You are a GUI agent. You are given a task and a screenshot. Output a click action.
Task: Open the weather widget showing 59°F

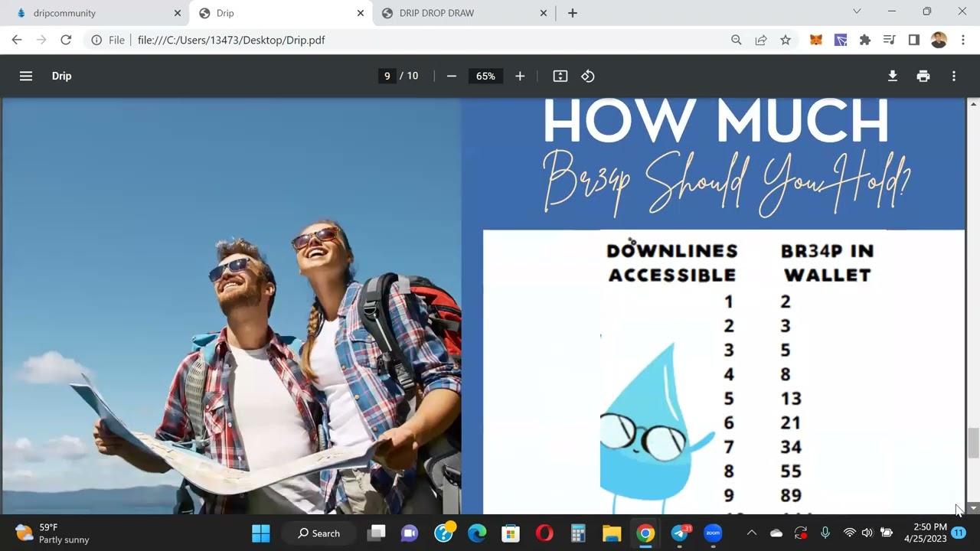[52, 533]
